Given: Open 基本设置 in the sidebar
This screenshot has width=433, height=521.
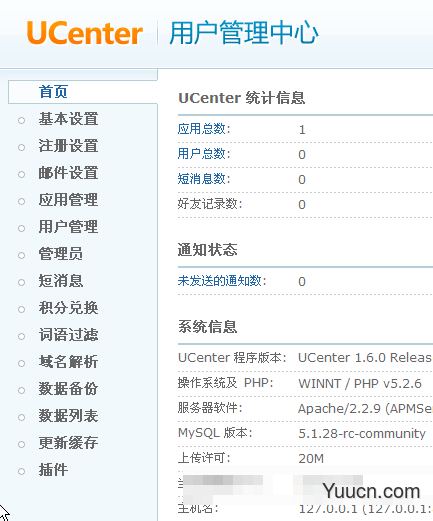Looking at the screenshot, I should point(68,119).
